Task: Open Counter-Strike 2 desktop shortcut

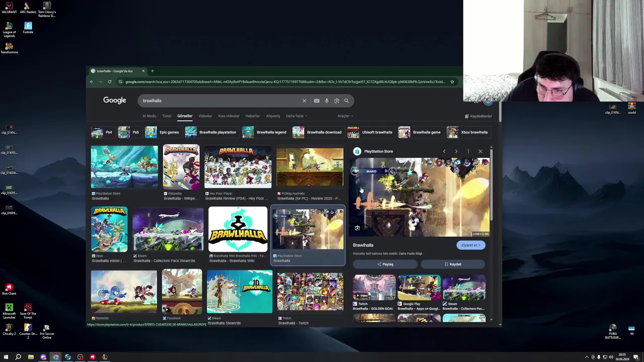Action: coord(28,332)
